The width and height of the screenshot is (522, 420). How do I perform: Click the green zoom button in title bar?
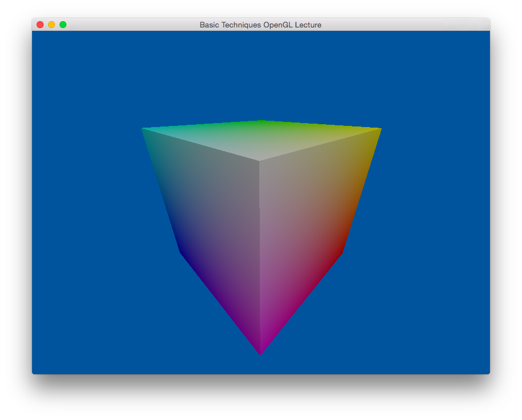pyautogui.click(x=63, y=25)
